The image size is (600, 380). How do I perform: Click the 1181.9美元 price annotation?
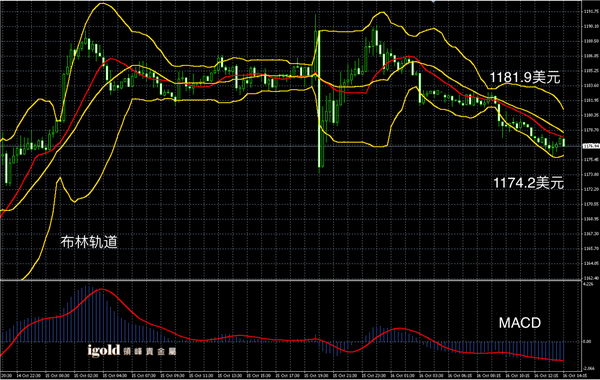point(525,78)
